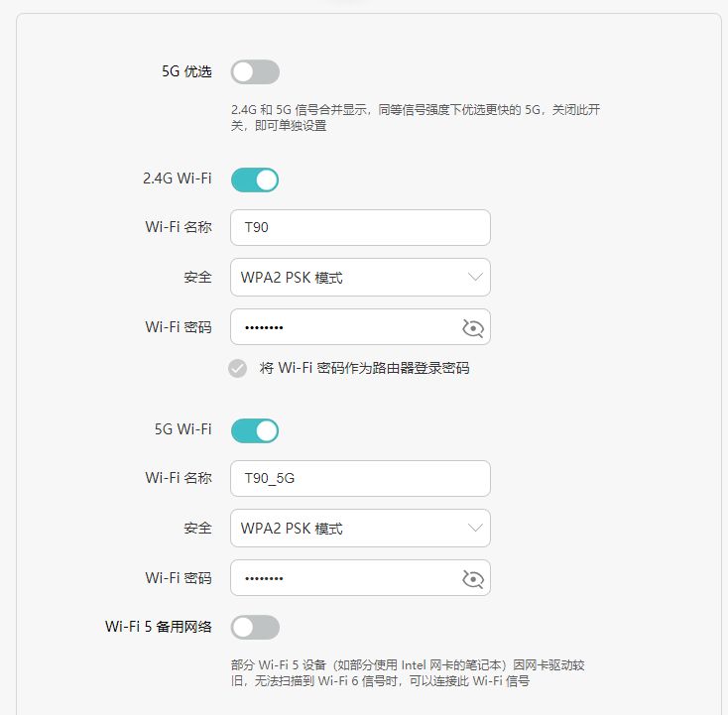Expand the 5G Wi-Fi 安全 dropdown
This screenshot has width=728, height=715.
pos(360,529)
